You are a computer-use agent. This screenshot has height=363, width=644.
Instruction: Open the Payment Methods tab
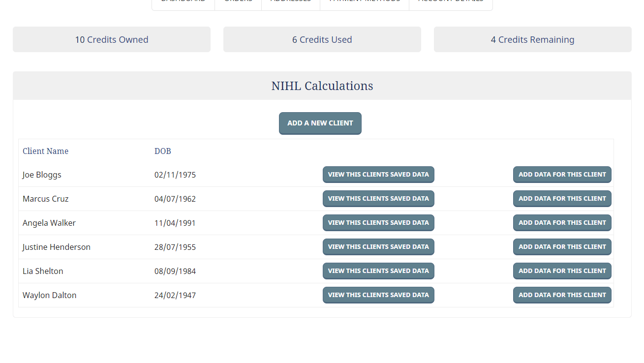pos(364,3)
